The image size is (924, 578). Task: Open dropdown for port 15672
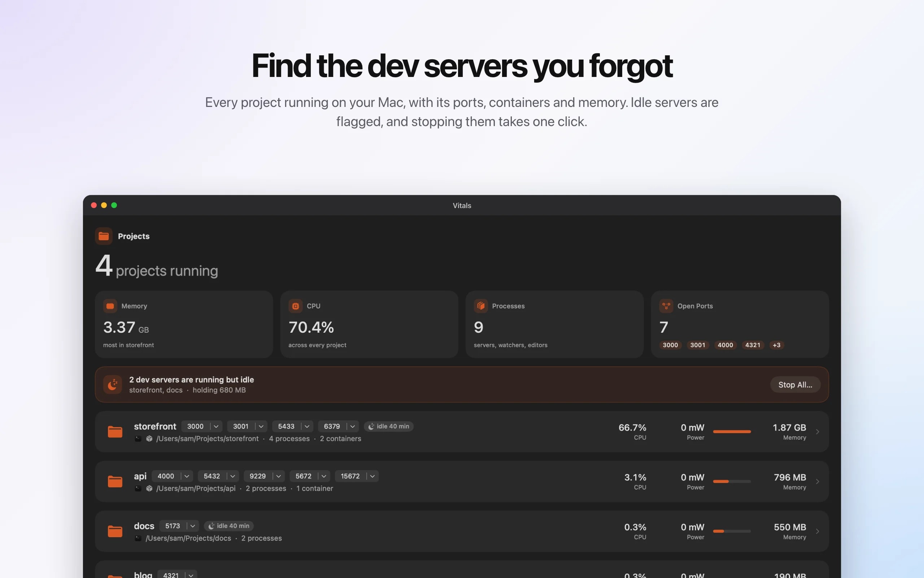[x=372, y=476]
